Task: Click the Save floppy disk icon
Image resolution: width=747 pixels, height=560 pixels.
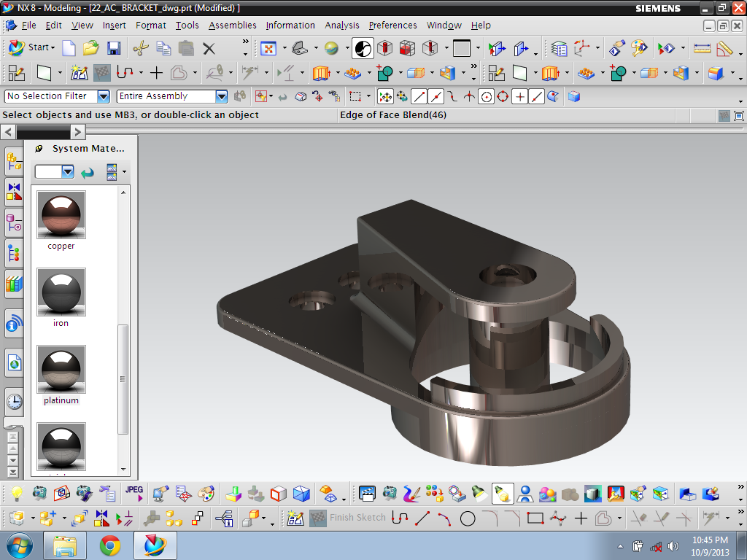Action: (x=113, y=48)
